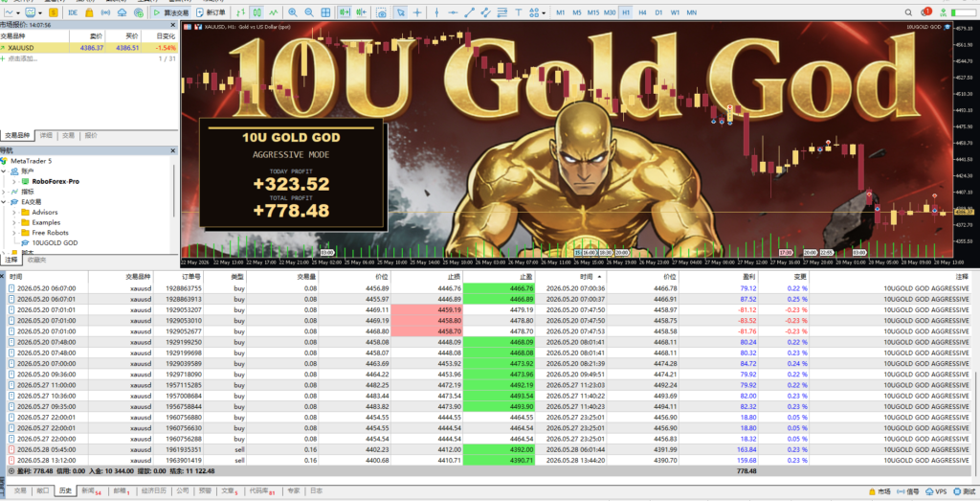
Task: Expand the RoboForex-Pro account node
Action: click(x=13, y=181)
